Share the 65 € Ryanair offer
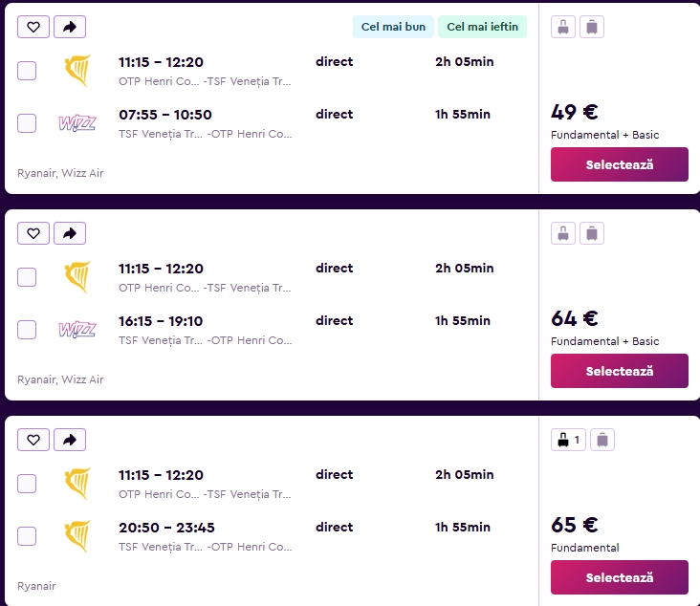This screenshot has height=606, width=700. [70, 440]
